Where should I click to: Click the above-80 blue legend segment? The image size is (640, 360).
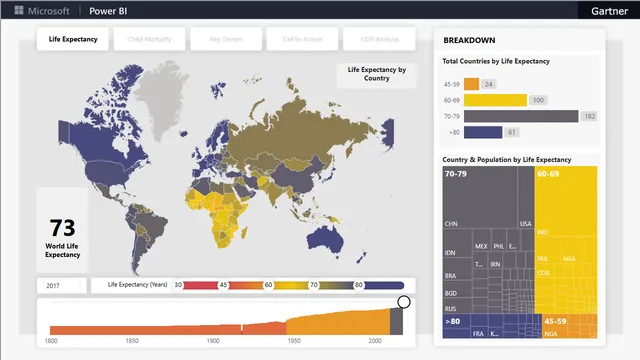pyautogui.click(x=384, y=285)
